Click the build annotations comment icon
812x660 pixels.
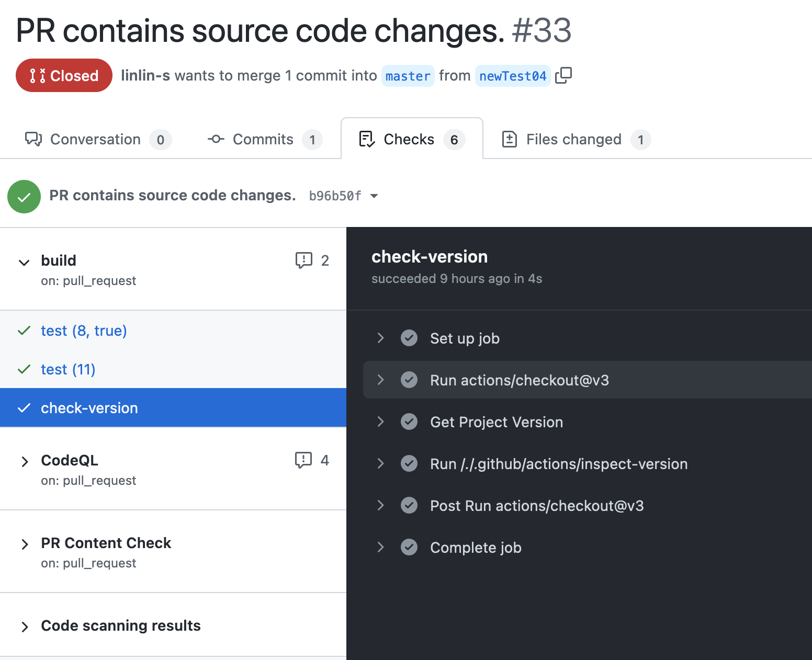click(303, 260)
